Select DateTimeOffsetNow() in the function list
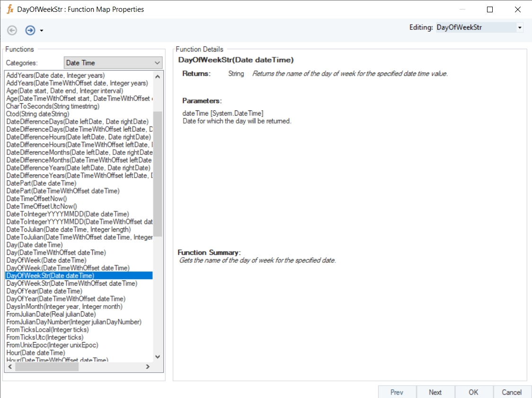 (36, 199)
